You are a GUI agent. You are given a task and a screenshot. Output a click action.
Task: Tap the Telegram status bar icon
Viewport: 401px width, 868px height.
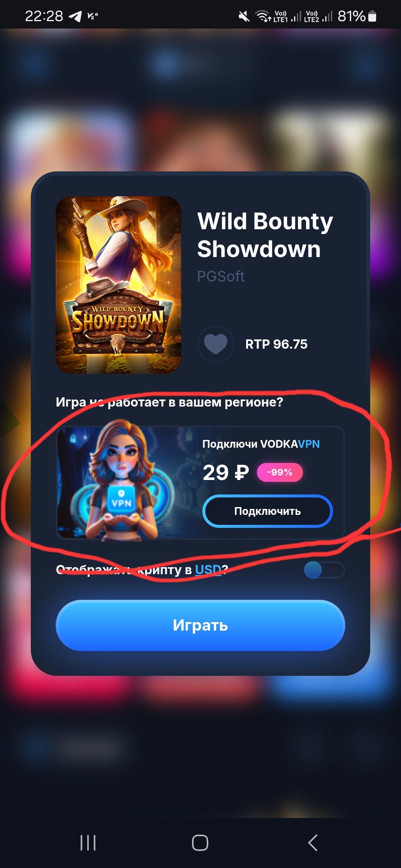[75, 16]
